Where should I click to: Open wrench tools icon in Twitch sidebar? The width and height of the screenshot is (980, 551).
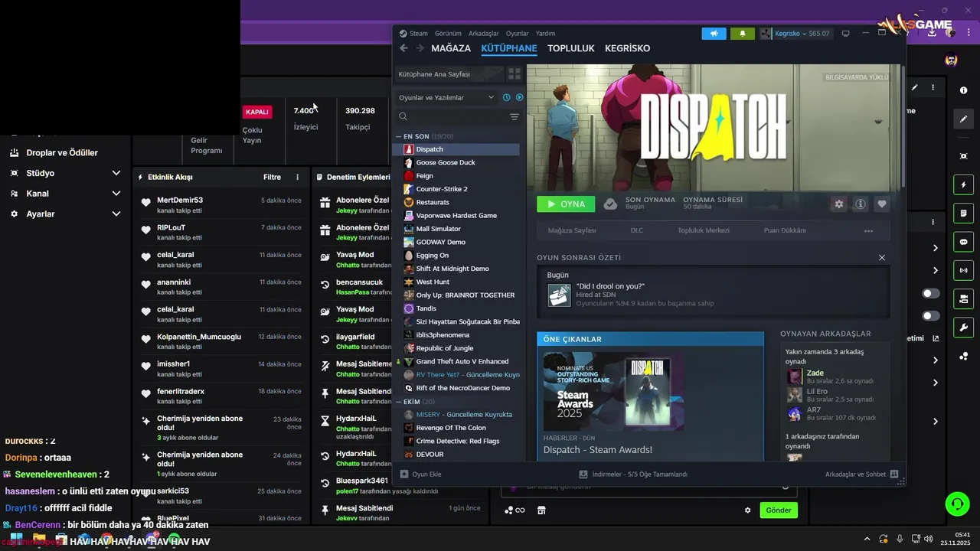tap(963, 328)
